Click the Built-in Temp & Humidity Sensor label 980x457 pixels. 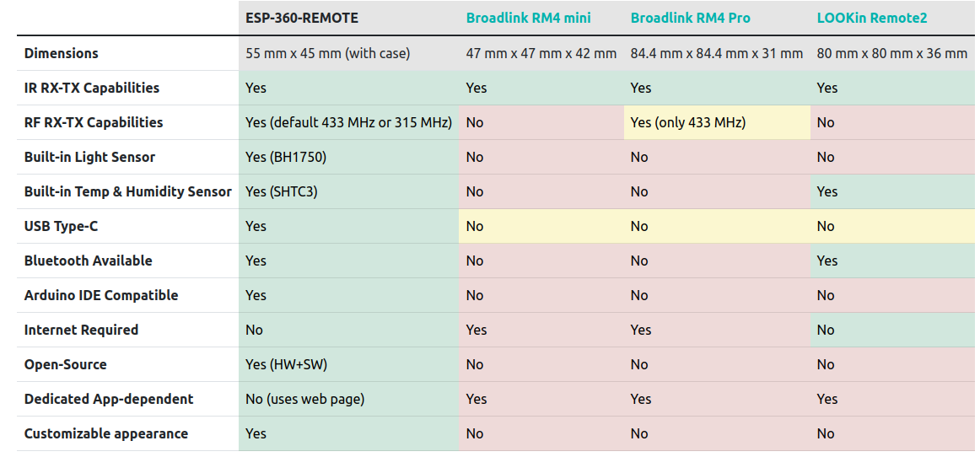(x=128, y=192)
